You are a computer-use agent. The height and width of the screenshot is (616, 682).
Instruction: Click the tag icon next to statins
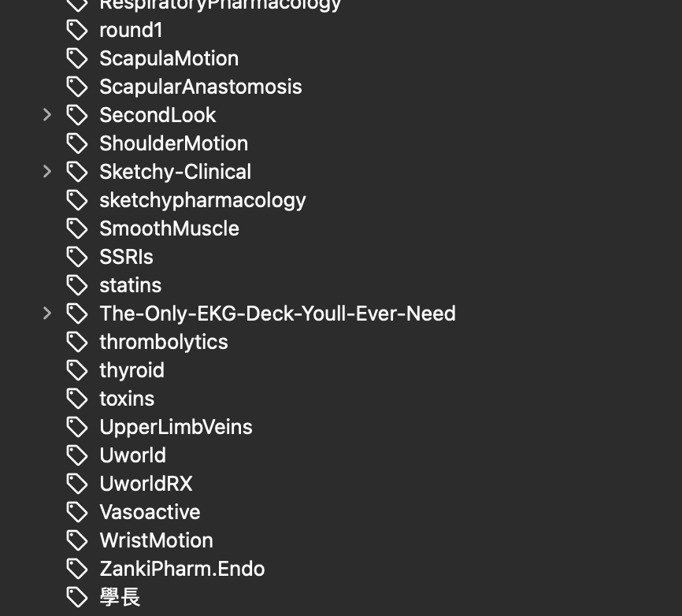(76, 285)
